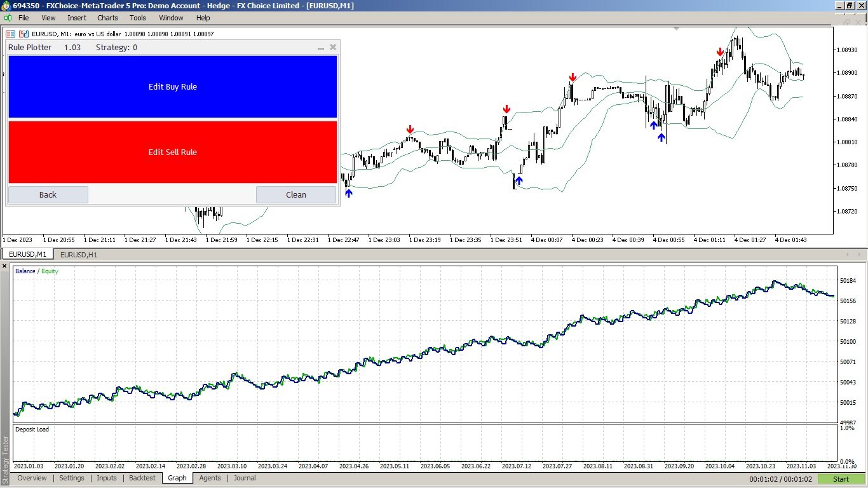Click the tick chart icon beside the quotes icon
Viewport: 868px width, 488px height.
[24, 34]
